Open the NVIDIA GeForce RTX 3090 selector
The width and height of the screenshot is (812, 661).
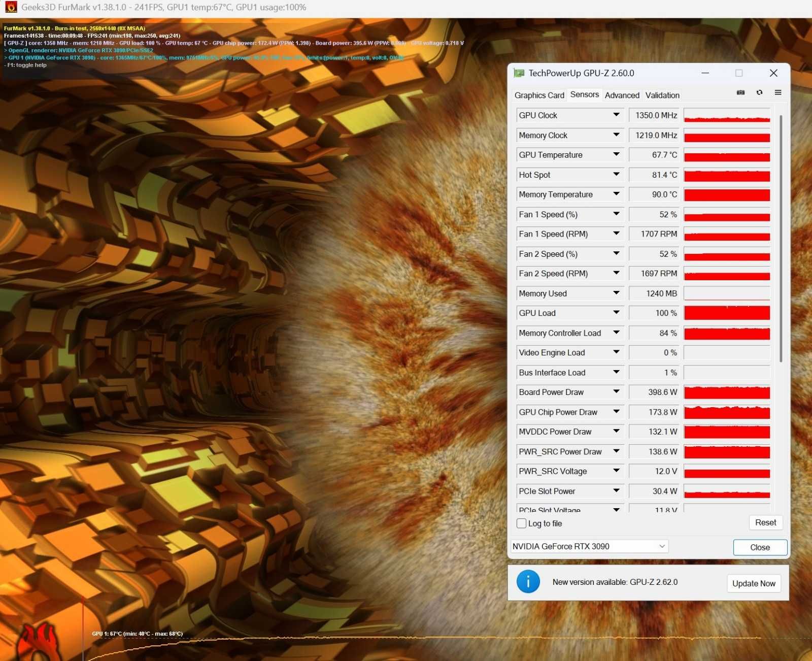pyautogui.click(x=589, y=546)
